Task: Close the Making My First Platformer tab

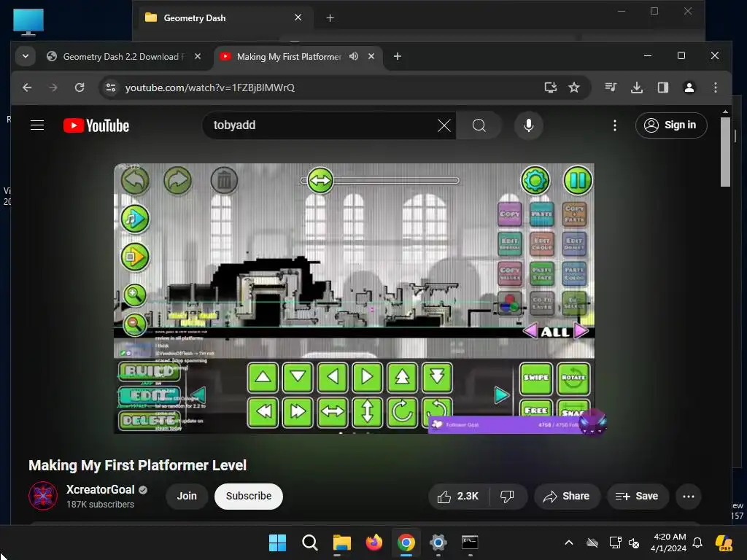Action: 371,56
